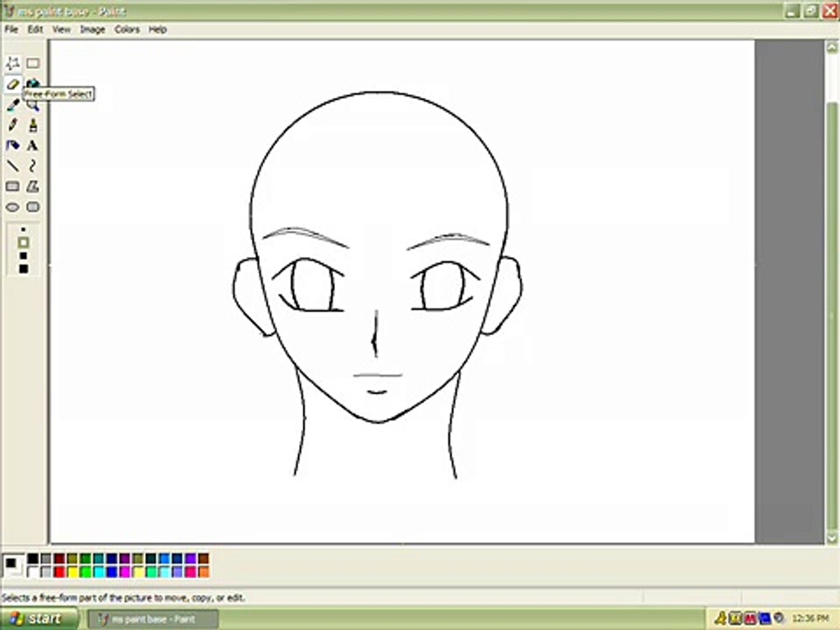Click the Windows start button

38,618
